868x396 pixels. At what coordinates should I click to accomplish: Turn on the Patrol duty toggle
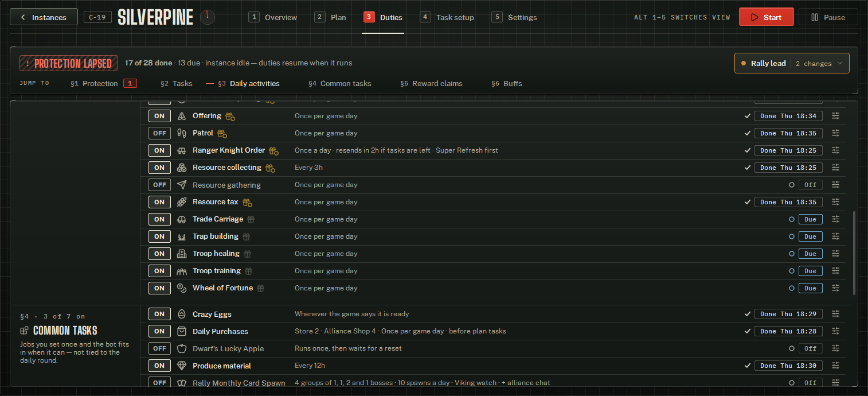[x=159, y=133]
